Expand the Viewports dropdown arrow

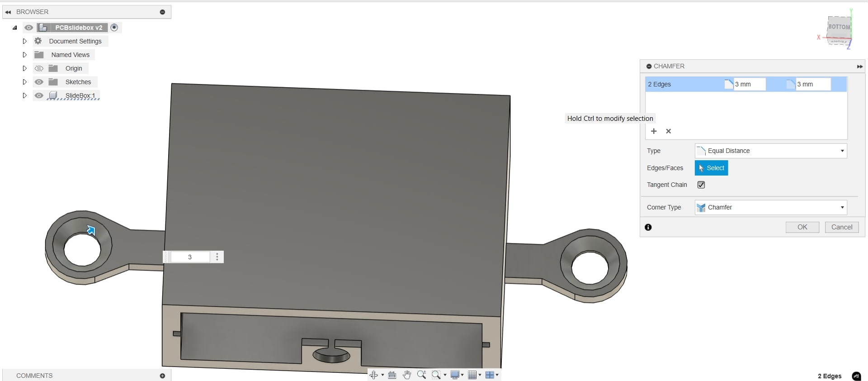(x=497, y=375)
